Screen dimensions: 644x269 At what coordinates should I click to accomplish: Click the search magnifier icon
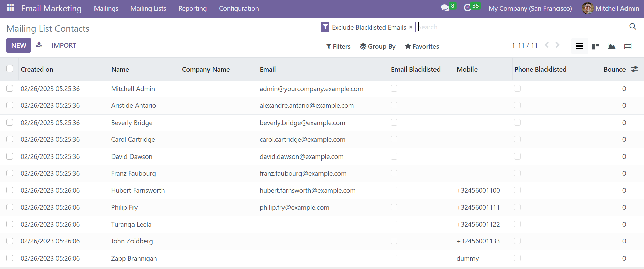633,27
